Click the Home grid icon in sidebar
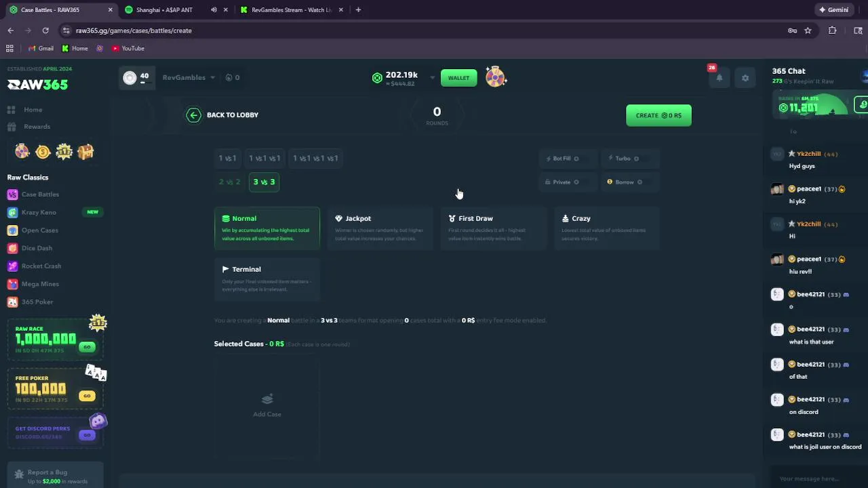This screenshot has width=868, height=488. click(12, 110)
